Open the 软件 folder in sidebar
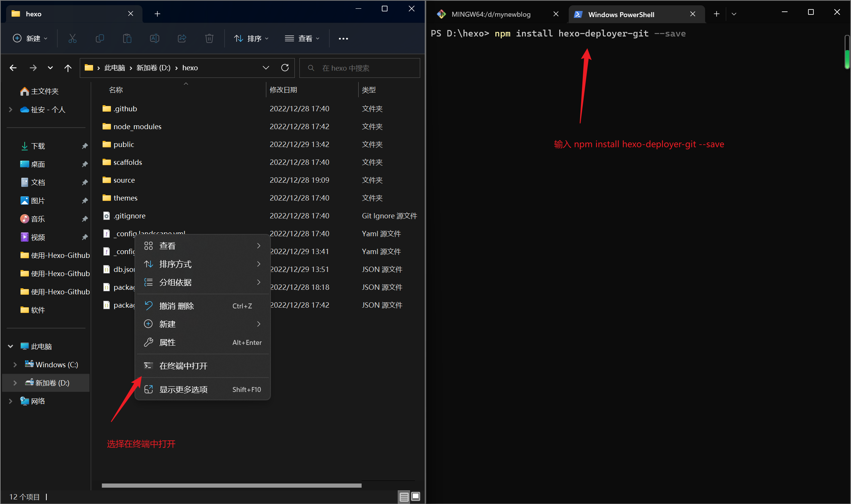851x504 pixels. 38,310
